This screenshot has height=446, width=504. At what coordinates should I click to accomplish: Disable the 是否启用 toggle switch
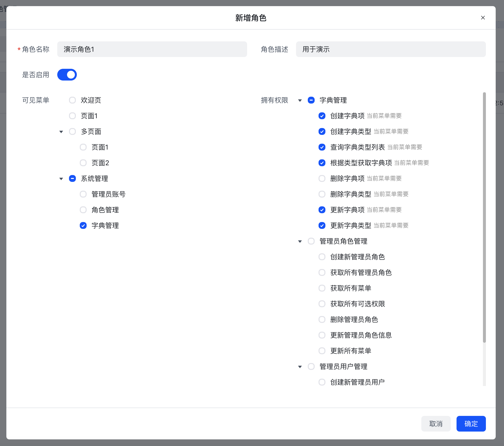point(67,75)
